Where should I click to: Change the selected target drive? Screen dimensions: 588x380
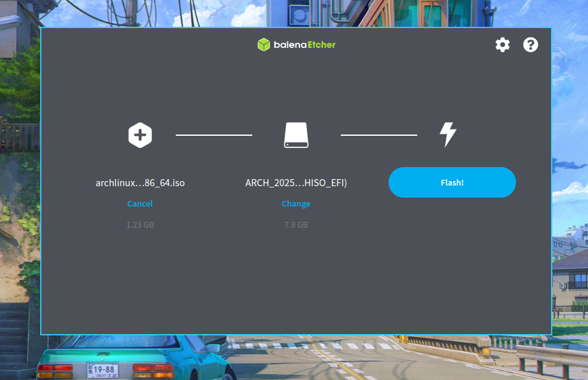pos(296,204)
